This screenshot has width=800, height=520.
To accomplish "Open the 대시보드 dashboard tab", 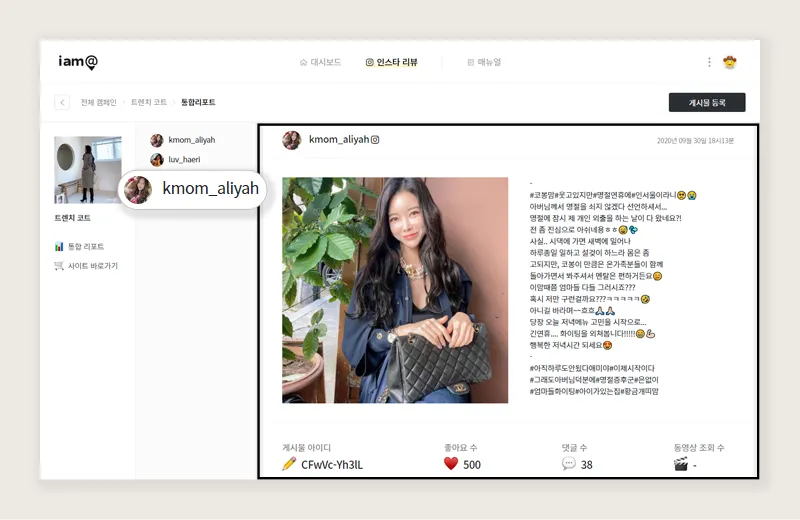I will [x=320, y=62].
